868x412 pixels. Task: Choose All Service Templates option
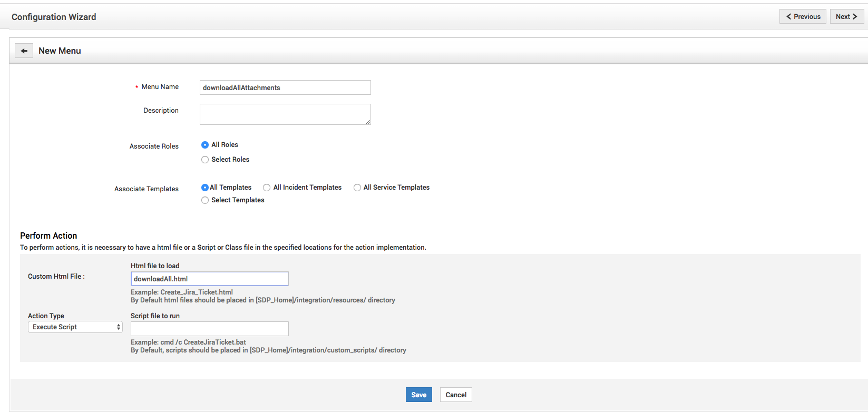[x=357, y=188]
